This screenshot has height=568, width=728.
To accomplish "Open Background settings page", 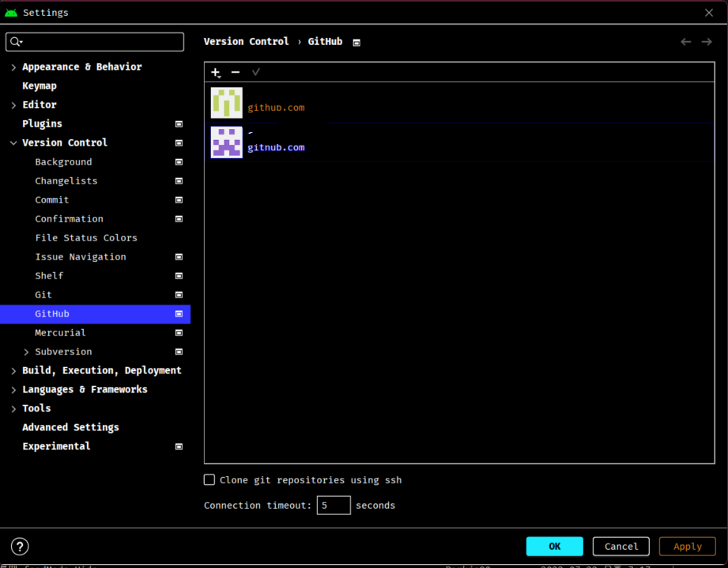I will point(63,161).
